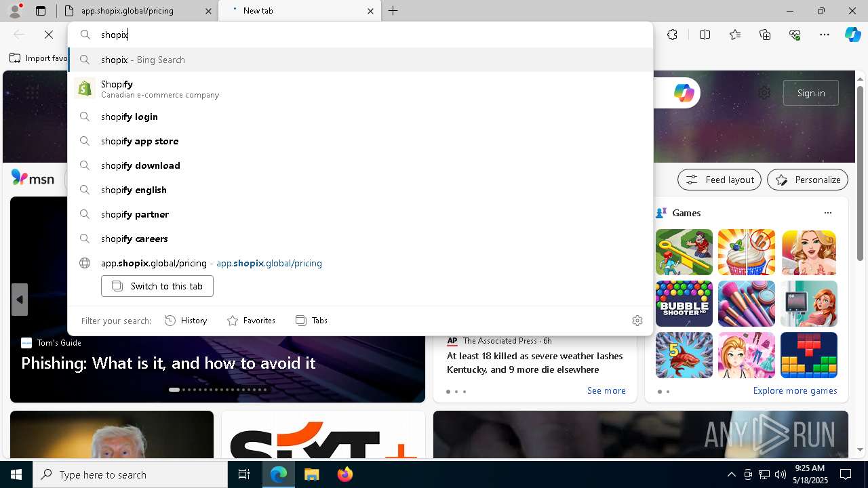Open Phishing article headline
This screenshot has height=488, width=868.
click(x=168, y=363)
